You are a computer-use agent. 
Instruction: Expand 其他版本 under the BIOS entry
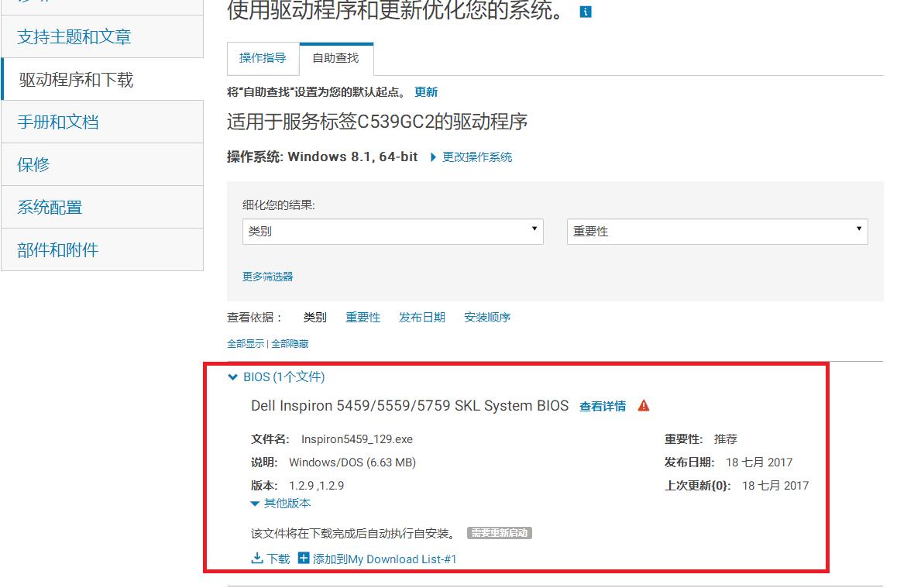click(281, 503)
